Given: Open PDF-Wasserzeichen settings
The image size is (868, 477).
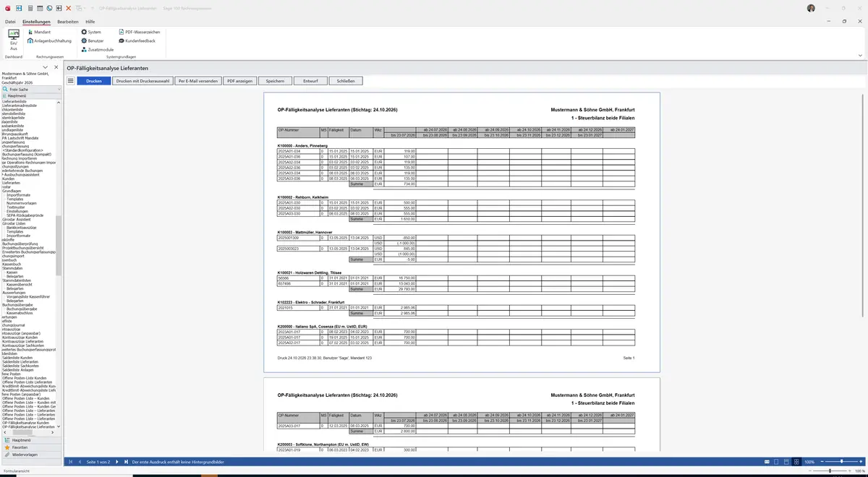Looking at the screenshot, I should (138, 32).
